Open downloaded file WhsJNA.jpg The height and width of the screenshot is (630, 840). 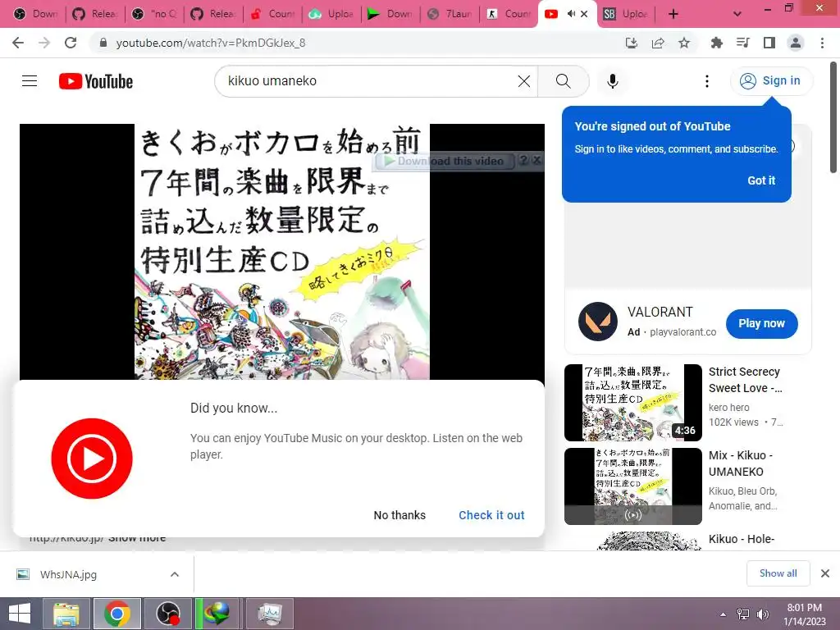coord(68,574)
